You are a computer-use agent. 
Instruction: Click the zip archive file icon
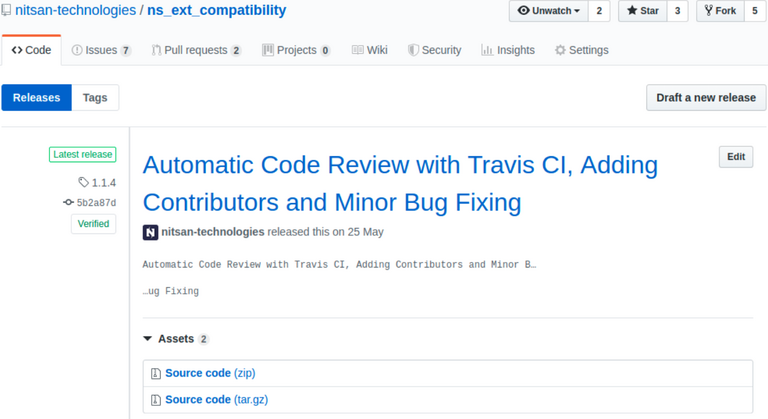(x=156, y=374)
